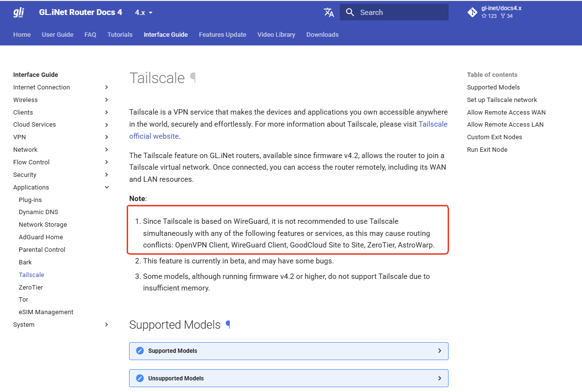
Task: Open the 4.x version dropdown
Action: [x=144, y=13]
